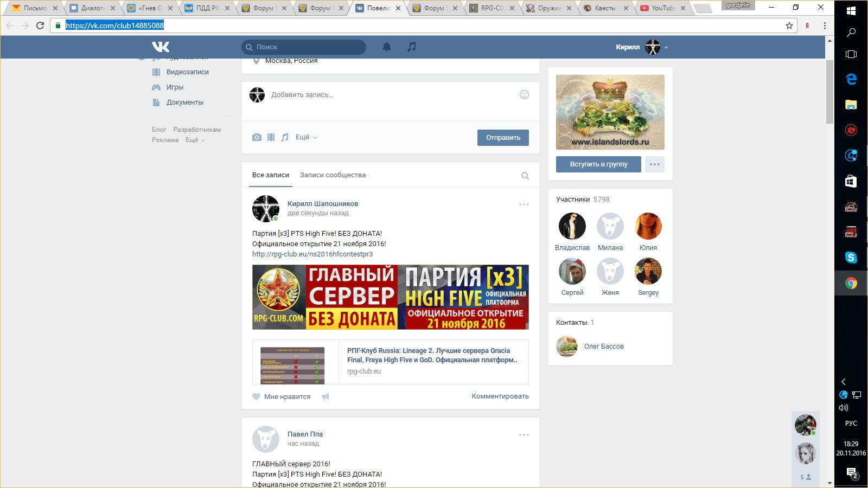868x488 pixels.
Task: Open the music note icon in header
Action: click(x=412, y=47)
